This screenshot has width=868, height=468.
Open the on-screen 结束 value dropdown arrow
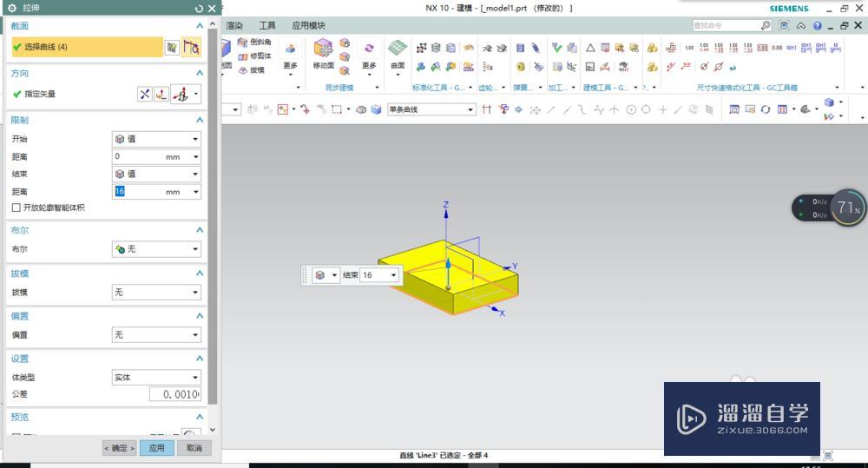[x=393, y=275]
